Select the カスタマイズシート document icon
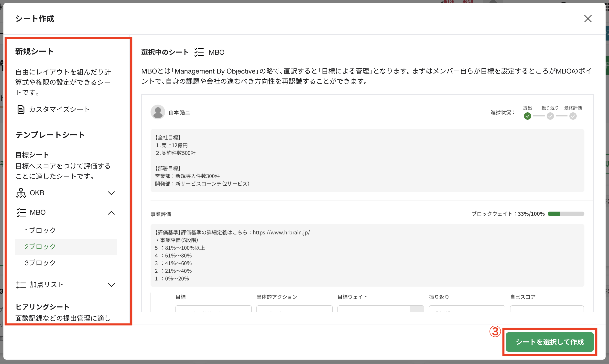The image size is (609, 364). [21, 109]
